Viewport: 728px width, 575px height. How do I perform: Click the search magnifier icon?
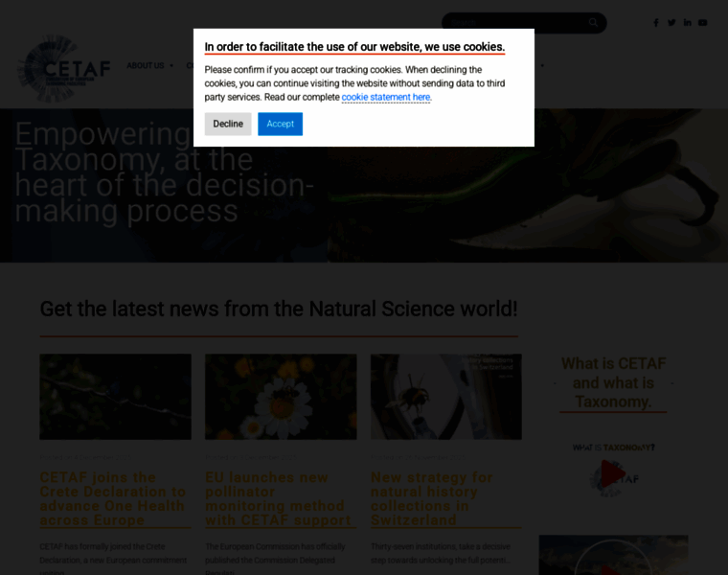593,22
